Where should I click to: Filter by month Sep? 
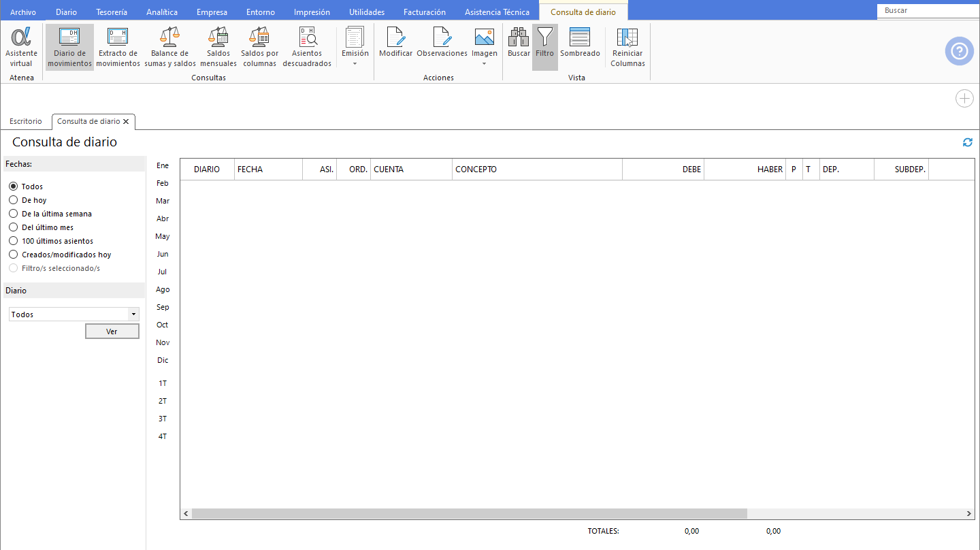click(x=163, y=307)
